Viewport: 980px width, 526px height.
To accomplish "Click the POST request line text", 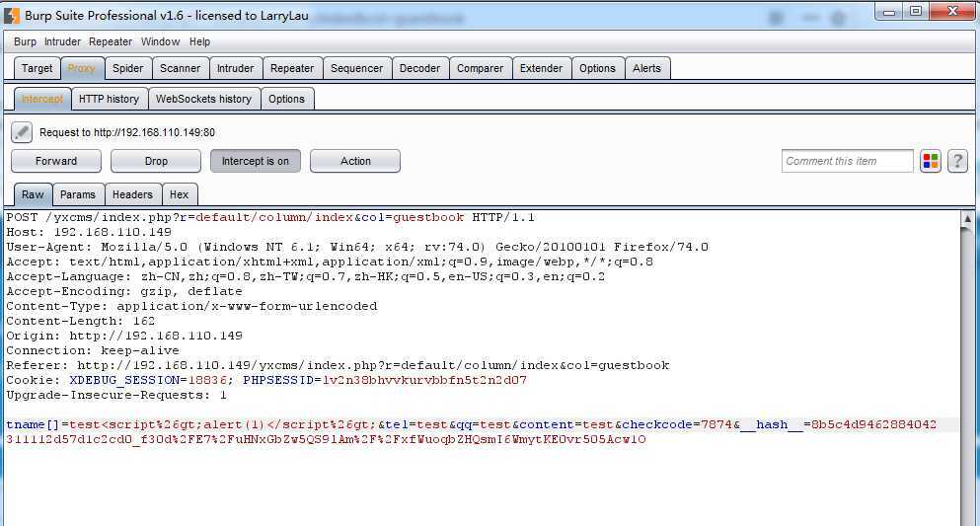I will pyautogui.click(x=270, y=217).
